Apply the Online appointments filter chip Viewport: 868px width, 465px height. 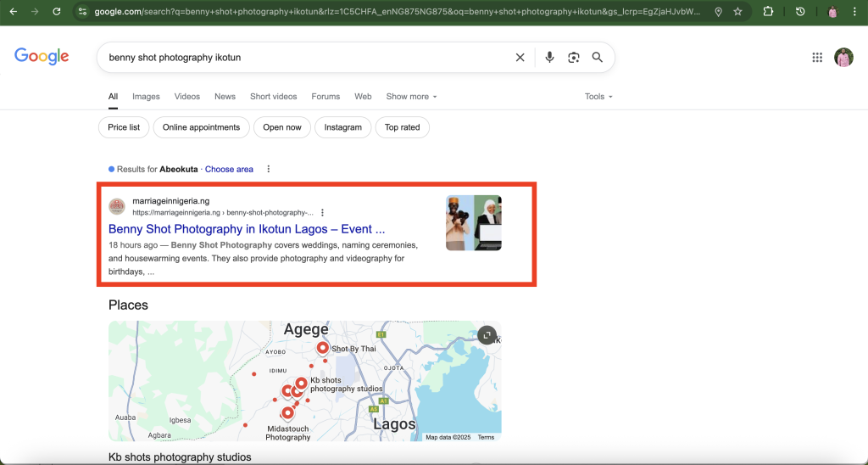202,127
